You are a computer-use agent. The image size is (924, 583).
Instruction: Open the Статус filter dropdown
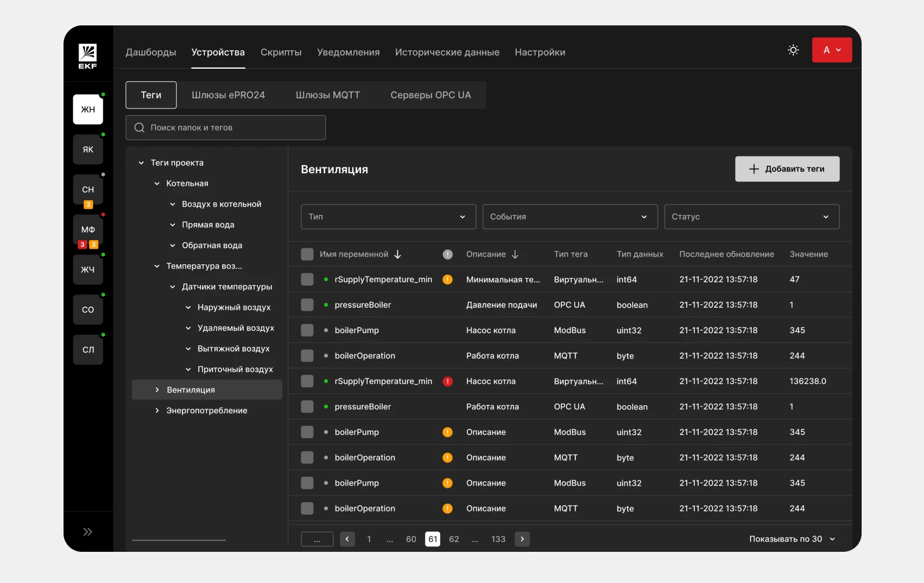[751, 217]
